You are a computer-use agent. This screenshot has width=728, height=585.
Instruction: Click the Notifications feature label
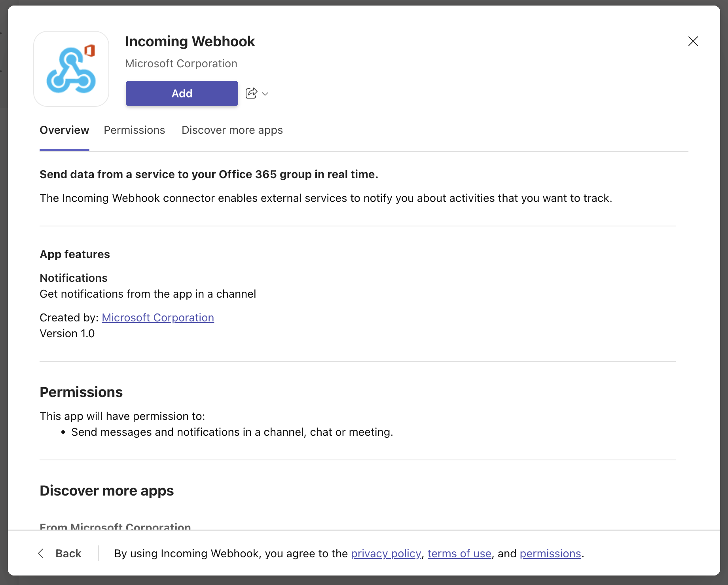coord(74,278)
